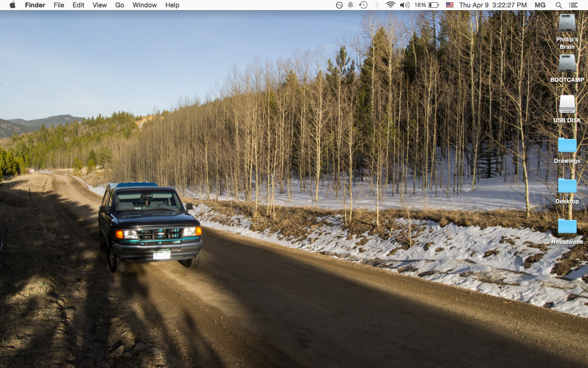Open the View menu
The image size is (588, 368).
pyautogui.click(x=100, y=5)
